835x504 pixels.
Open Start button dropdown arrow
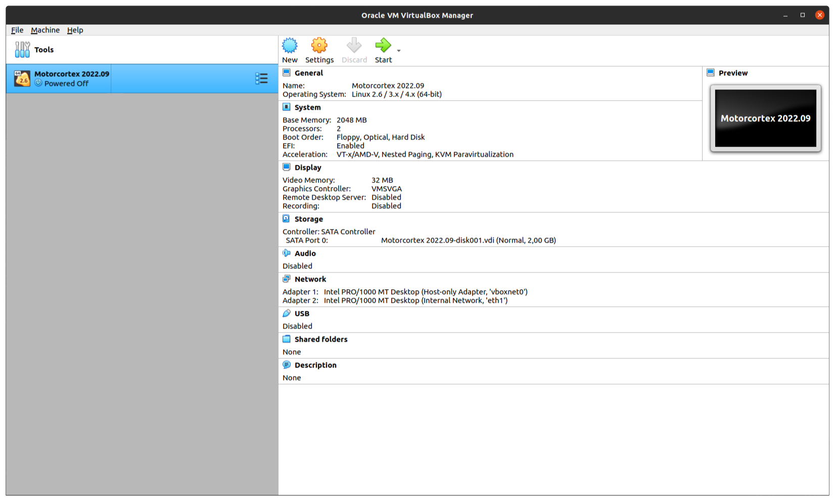point(399,51)
